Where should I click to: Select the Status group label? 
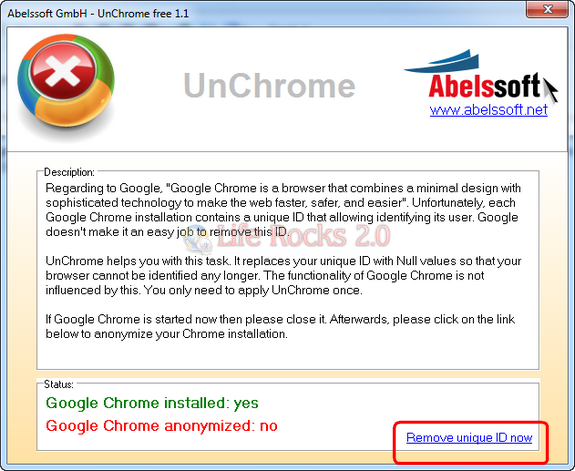point(59,384)
